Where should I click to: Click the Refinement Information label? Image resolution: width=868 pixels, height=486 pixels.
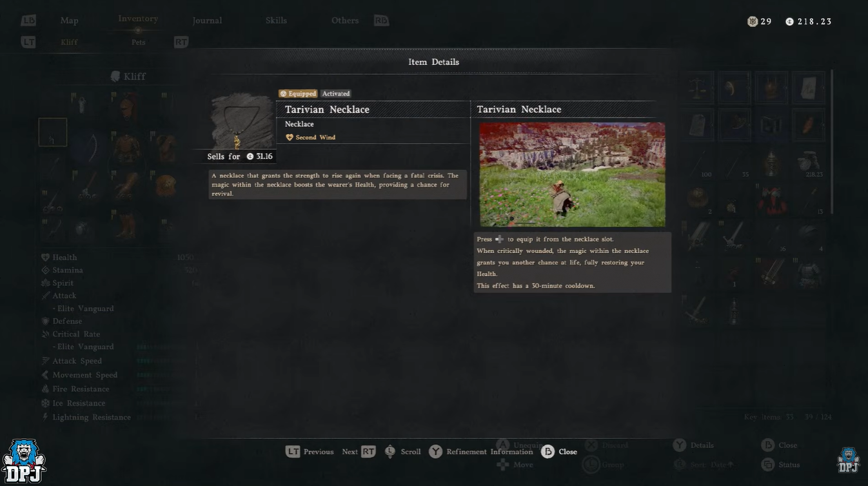[x=489, y=452]
